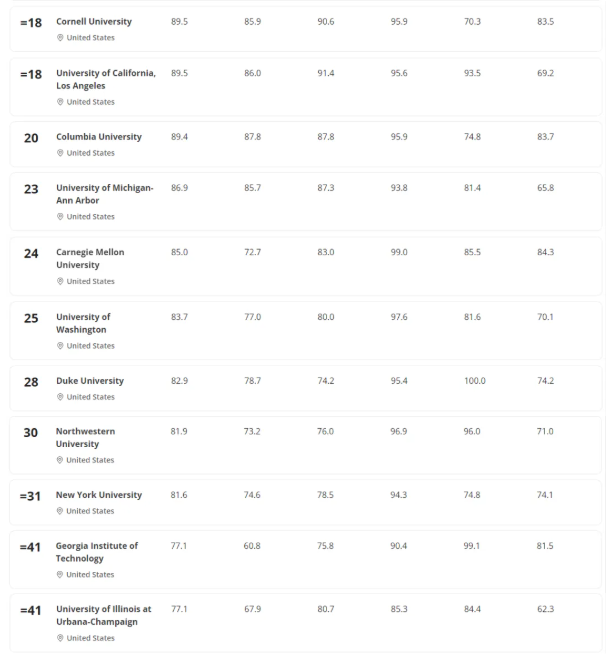The width and height of the screenshot is (608, 655).
Task: Click the Carnegie Mellon University link
Action: (x=90, y=259)
